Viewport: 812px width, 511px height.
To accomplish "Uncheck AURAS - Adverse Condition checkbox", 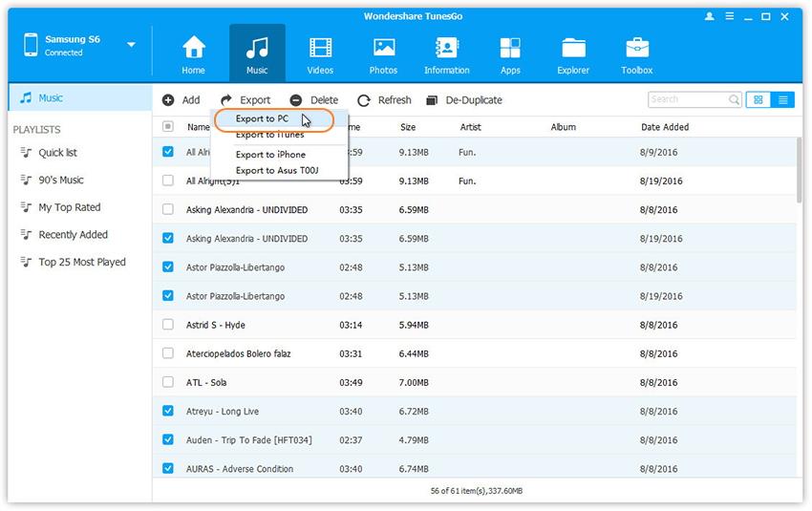I will click(168, 468).
